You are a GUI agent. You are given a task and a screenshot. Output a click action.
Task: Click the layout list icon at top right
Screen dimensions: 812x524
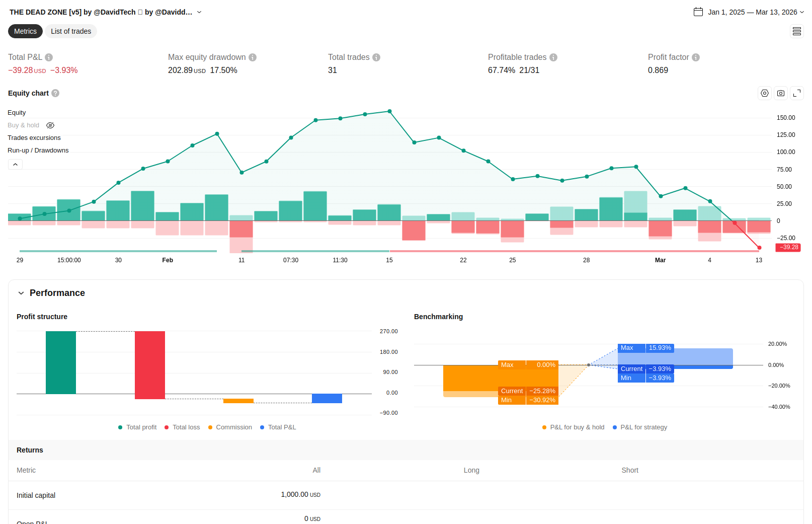797,31
